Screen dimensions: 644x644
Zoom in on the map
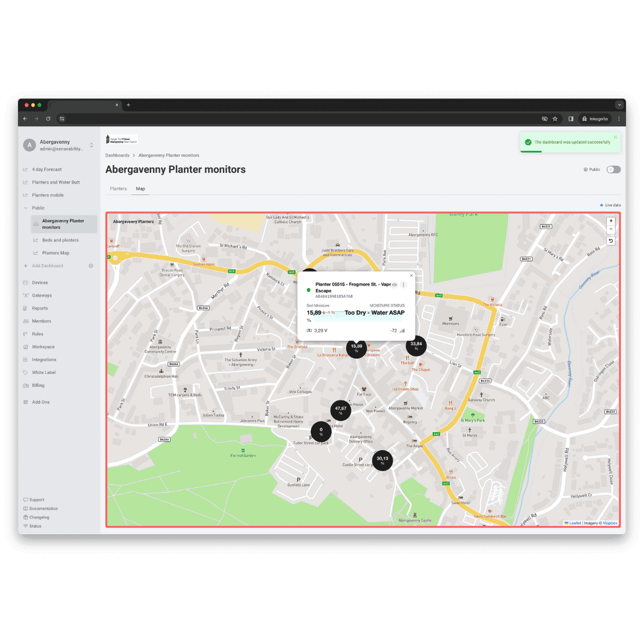[611, 221]
